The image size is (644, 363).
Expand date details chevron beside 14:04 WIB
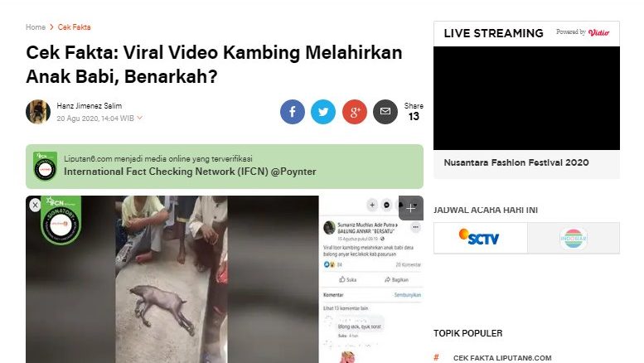139,118
